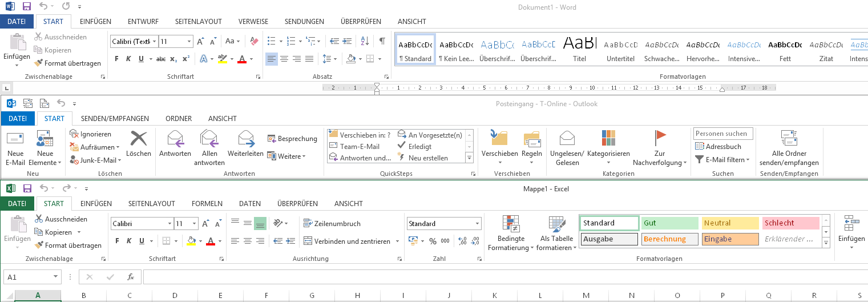
Task: Toggle subscript in Word's font group
Action: tap(173, 59)
